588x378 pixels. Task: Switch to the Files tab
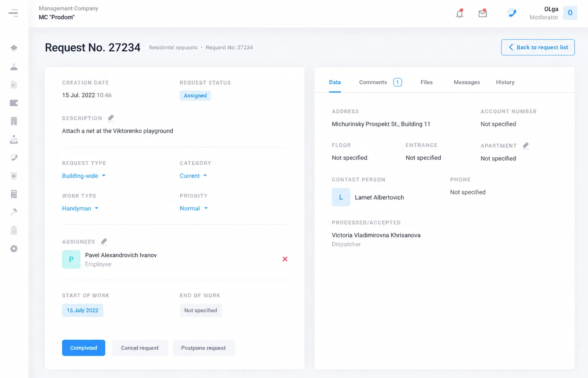tap(426, 82)
